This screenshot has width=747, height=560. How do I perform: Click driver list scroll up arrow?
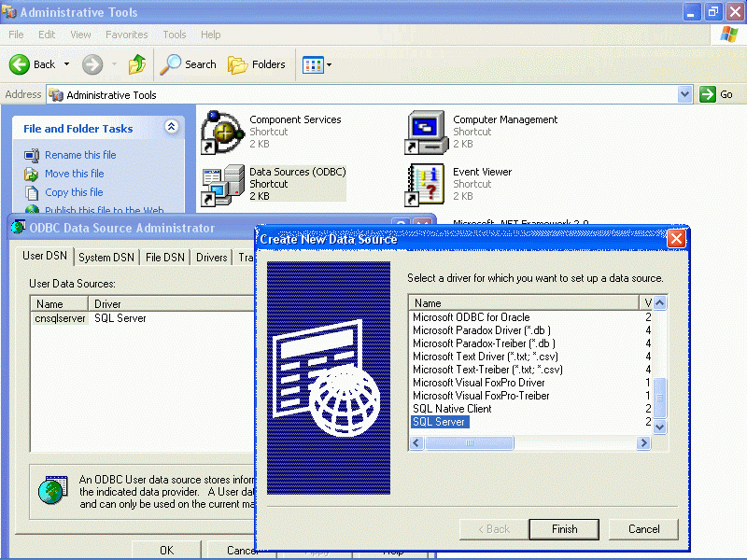pyautogui.click(x=660, y=302)
